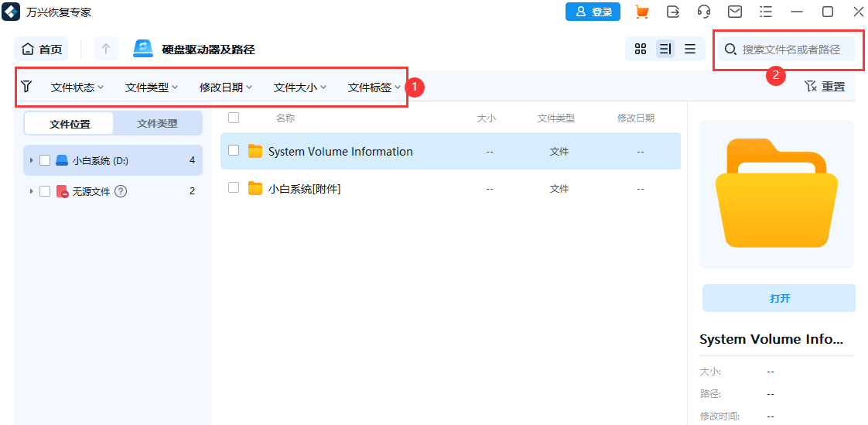Open the shopping cart icon
Screen dimensions: 868x425
642,12
